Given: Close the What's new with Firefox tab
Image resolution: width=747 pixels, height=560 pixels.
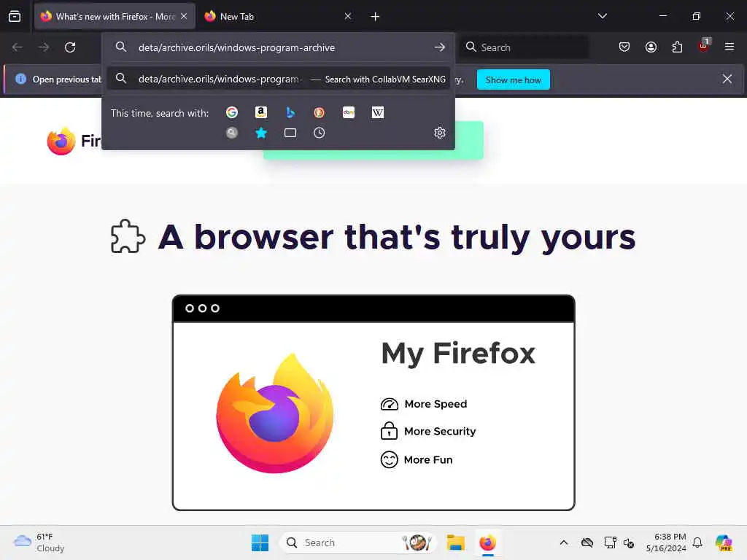Looking at the screenshot, I should [x=184, y=16].
